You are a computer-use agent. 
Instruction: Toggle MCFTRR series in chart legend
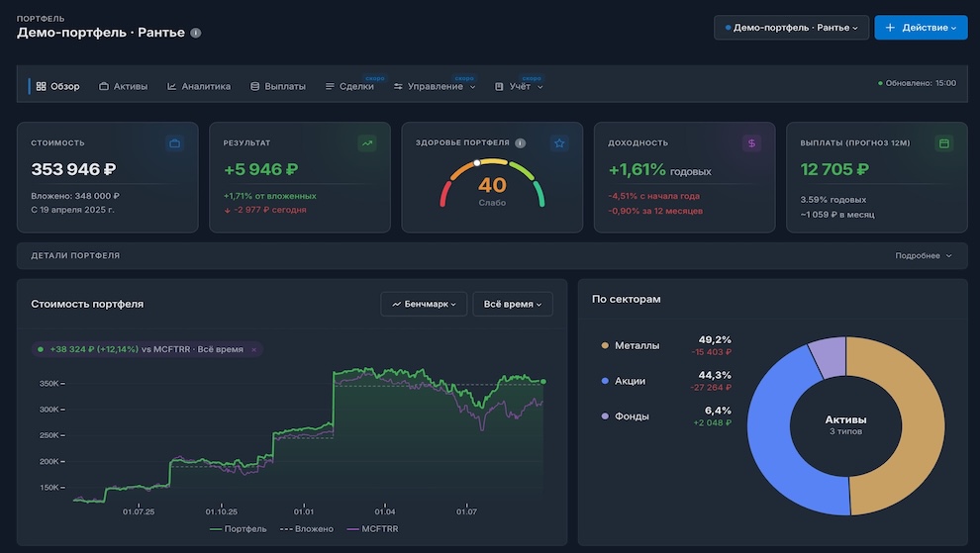372,529
